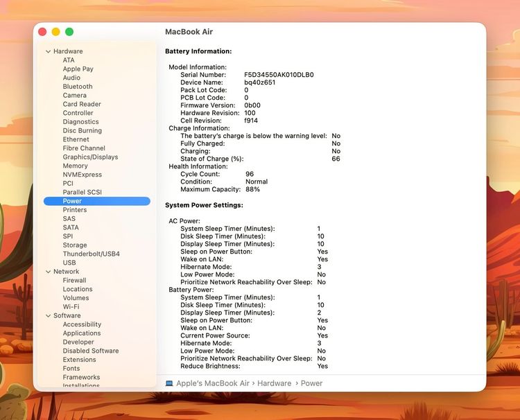Click the cycle count value 96
The width and height of the screenshot is (520, 420).
pos(250,174)
